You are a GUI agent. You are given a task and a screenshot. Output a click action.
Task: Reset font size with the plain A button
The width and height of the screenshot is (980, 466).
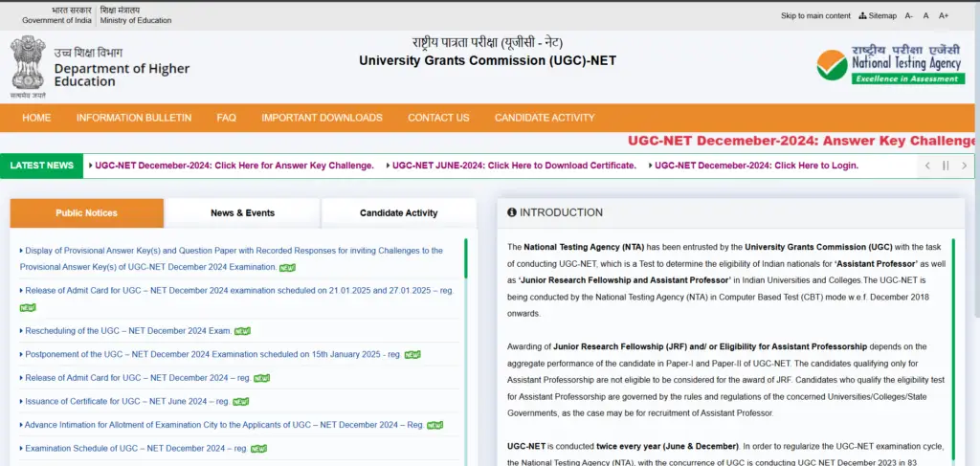926,15
